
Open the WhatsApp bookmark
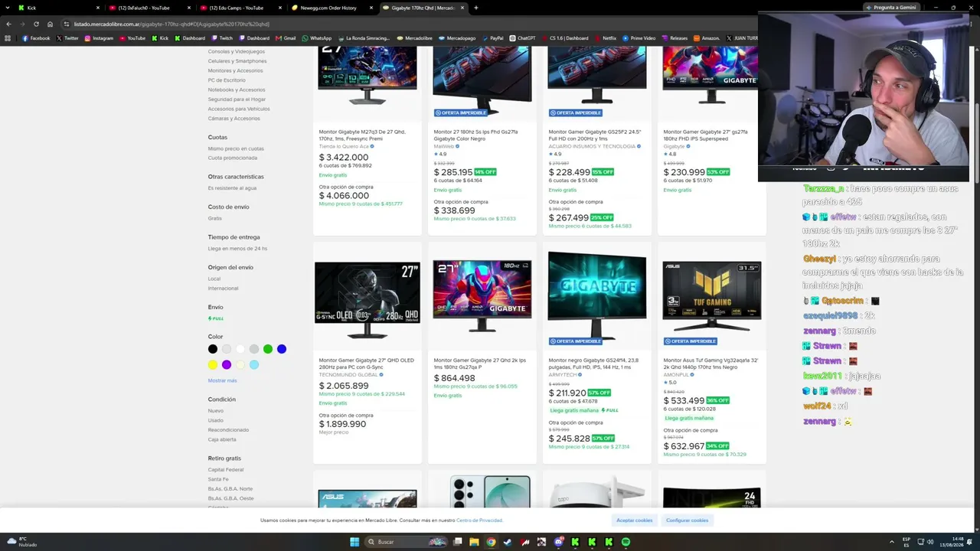317,38
